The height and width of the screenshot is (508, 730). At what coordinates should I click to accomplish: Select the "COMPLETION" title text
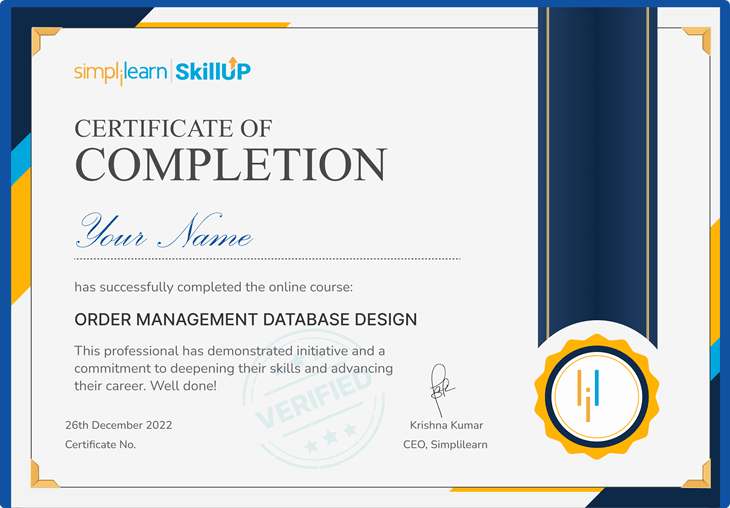point(231,165)
